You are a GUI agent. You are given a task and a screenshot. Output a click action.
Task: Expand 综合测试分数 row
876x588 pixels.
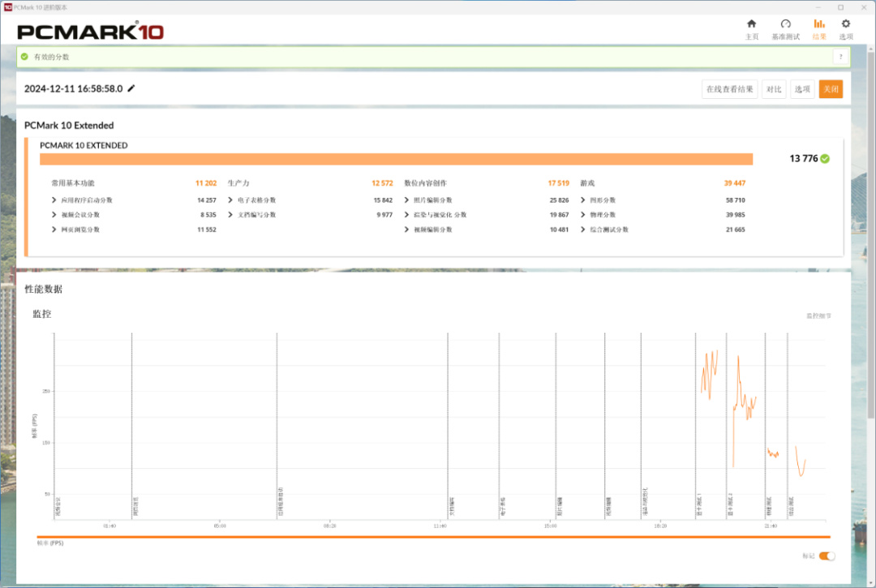pos(582,230)
